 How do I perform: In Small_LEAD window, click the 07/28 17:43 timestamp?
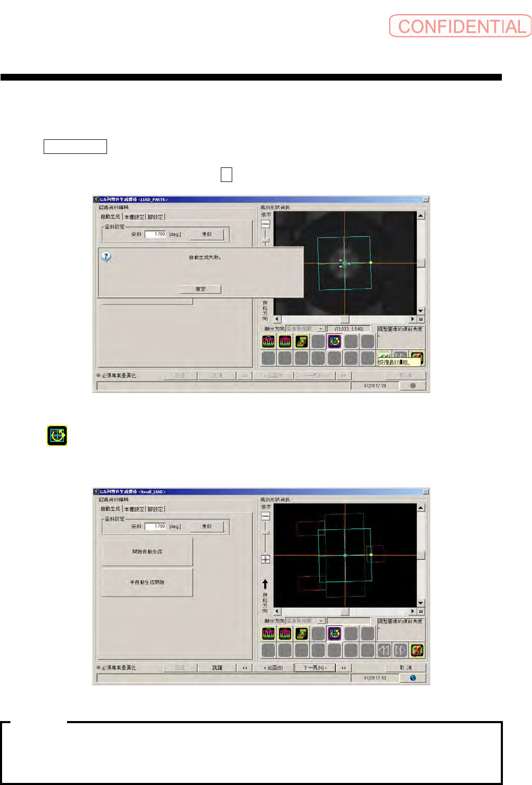[375, 678]
